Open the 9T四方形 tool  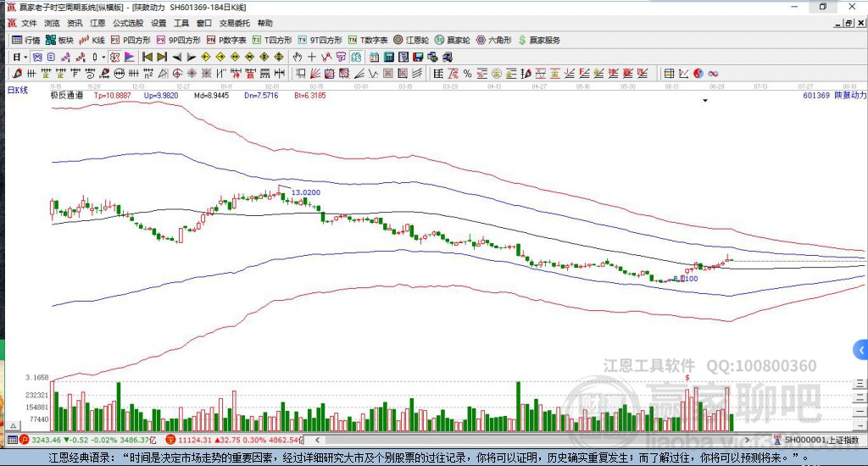tap(320, 40)
